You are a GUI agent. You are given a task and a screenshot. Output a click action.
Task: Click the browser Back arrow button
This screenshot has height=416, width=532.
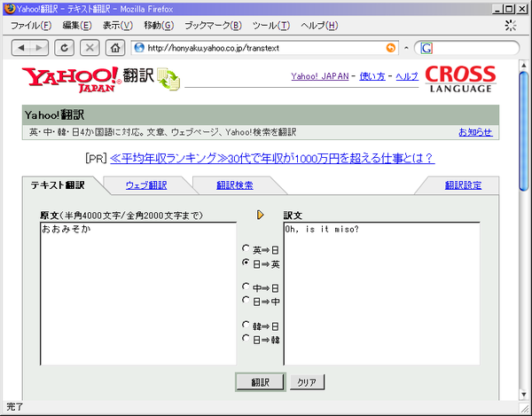[x=21, y=48]
